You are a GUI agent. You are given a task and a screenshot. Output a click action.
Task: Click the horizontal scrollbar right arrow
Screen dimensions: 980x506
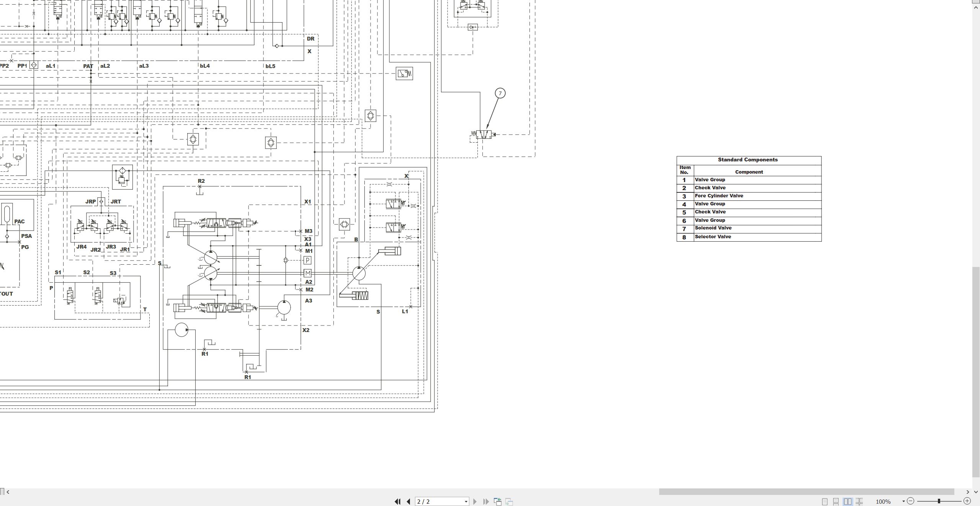[x=968, y=492]
